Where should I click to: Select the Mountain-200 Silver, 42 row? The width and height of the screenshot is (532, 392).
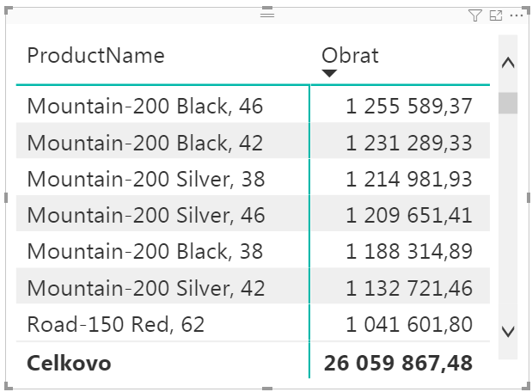pos(146,288)
